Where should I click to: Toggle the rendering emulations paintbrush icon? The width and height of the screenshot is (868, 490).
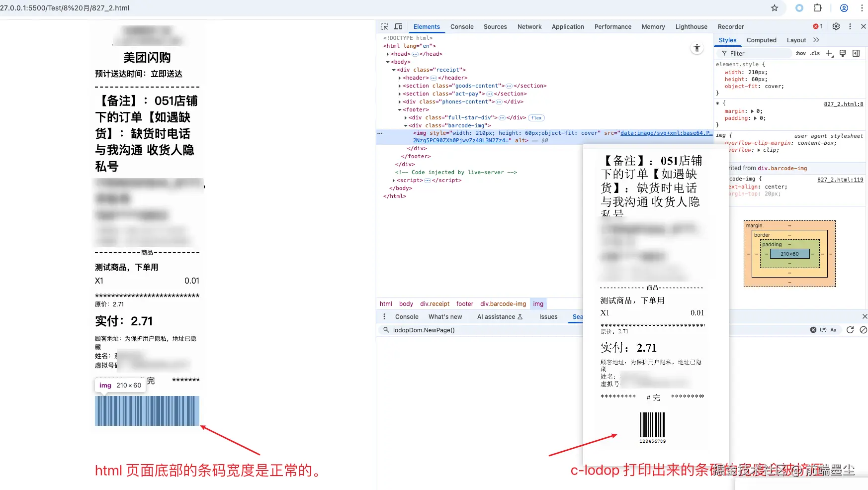(843, 53)
